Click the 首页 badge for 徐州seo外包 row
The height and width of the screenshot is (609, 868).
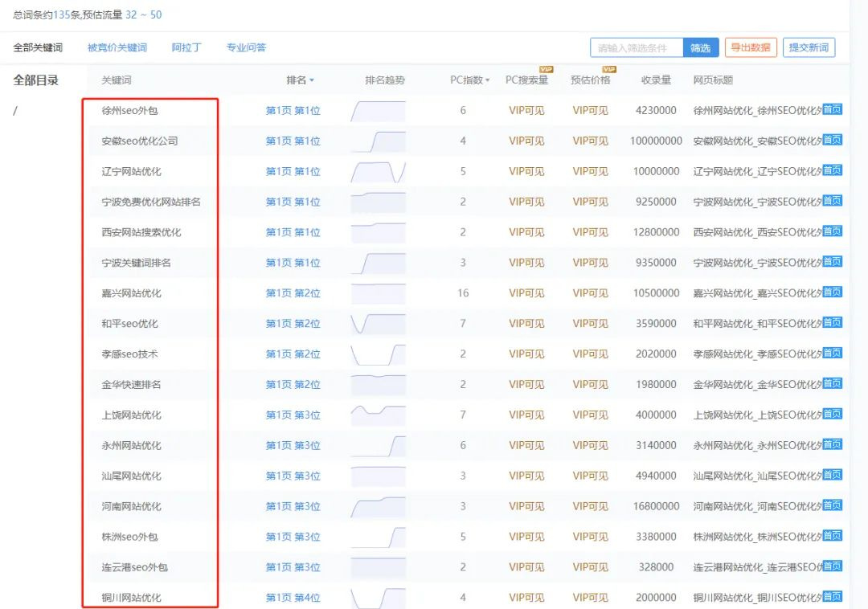point(832,109)
